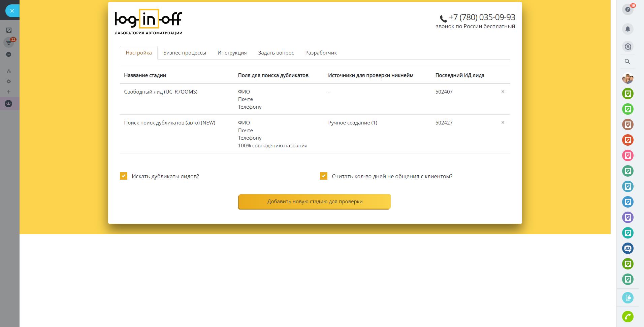Open the light blue mobile cloud icon

click(x=628, y=298)
